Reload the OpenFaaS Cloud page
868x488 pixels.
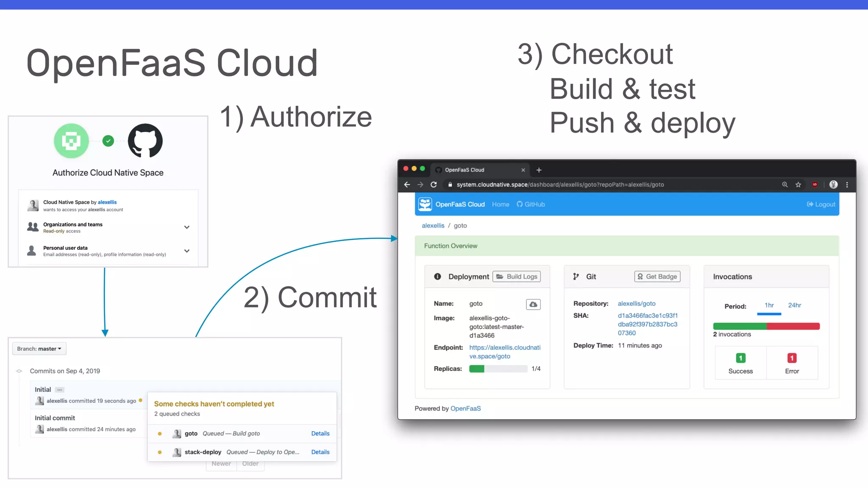click(434, 185)
